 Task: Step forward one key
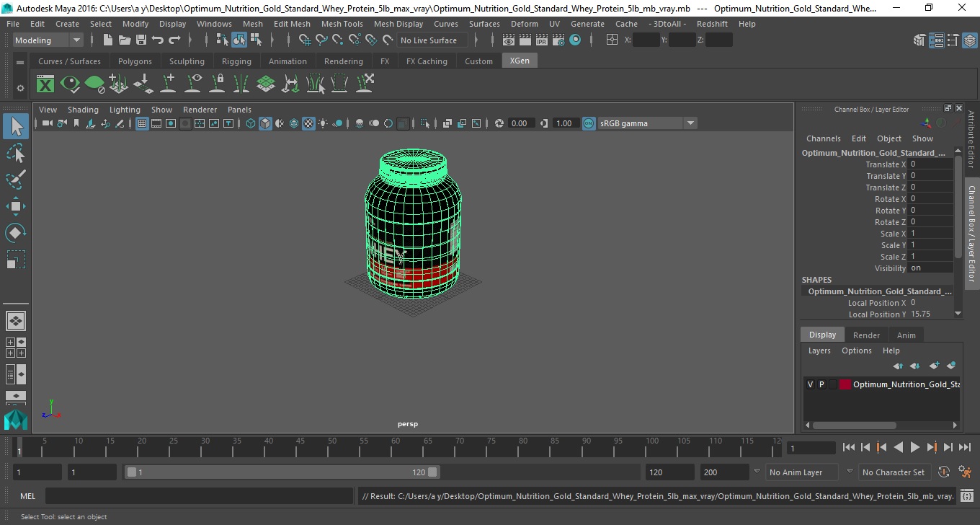pyautogui.click(x=932, y=447)
